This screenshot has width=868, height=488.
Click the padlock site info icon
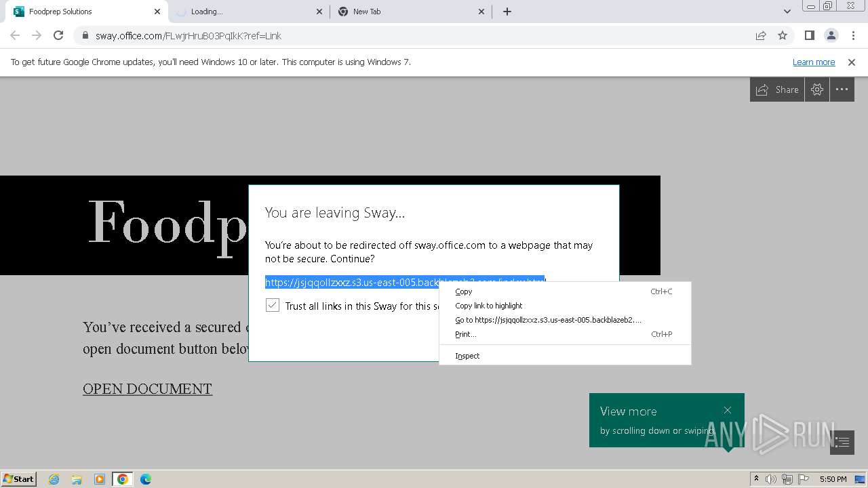[x=85, y=36]
